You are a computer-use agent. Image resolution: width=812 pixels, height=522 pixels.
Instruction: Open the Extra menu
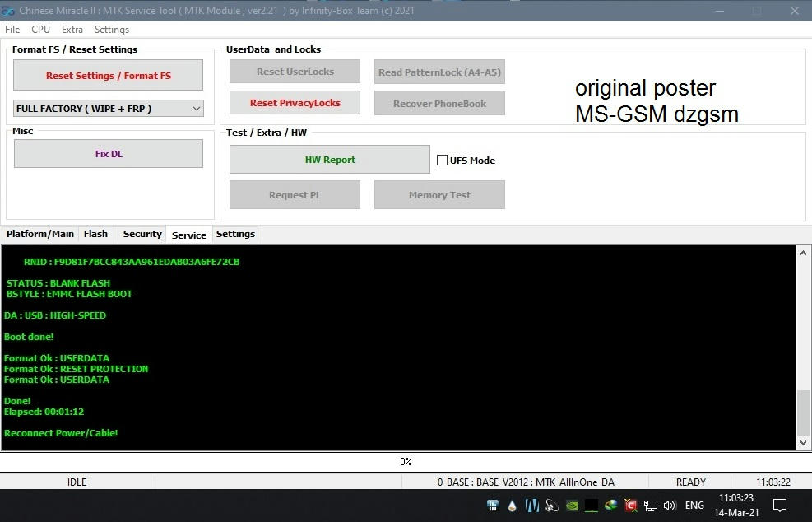72,29
